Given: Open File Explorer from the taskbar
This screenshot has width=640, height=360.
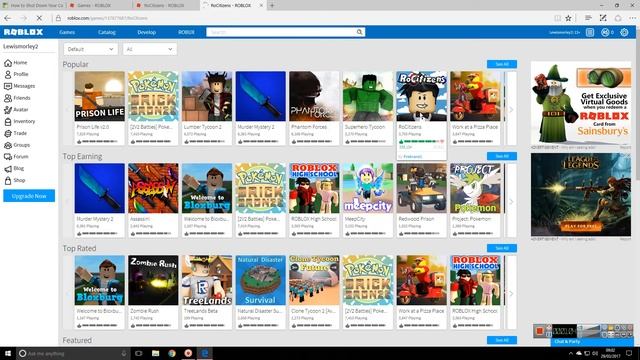Looking at the screenshot, I should [x=156, y=353].
